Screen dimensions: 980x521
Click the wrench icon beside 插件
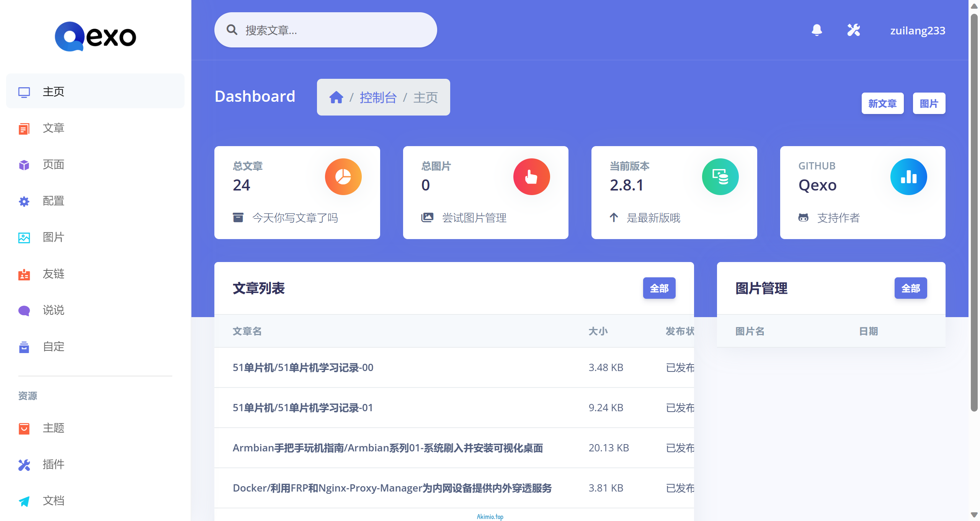[x=24, y=465]
